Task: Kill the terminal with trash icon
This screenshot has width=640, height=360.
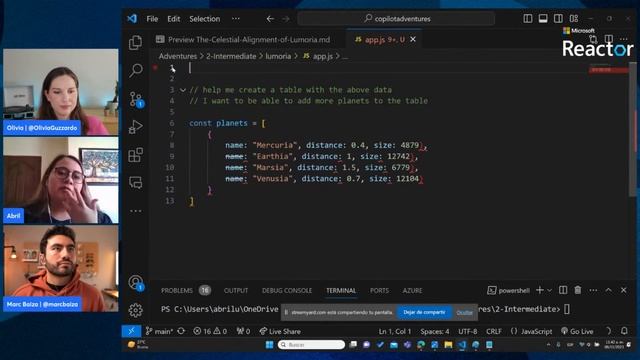Action: point(578,290)
